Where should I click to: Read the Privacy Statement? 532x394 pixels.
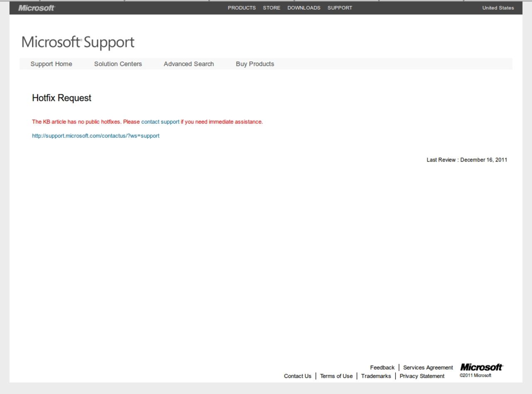click(422, 376)
